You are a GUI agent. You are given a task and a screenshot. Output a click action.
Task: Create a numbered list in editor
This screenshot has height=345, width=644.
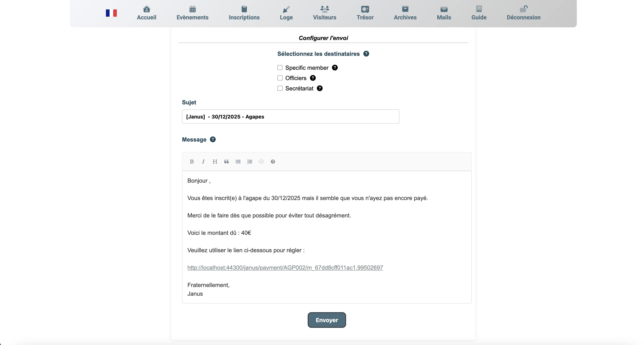click(250, 162)
